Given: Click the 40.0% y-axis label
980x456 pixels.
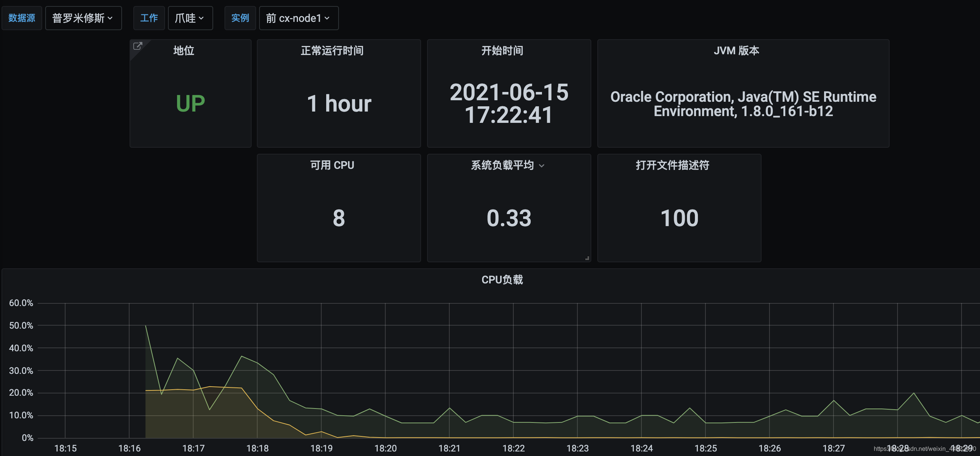Looking at the screenshot, I should point(21,348).
